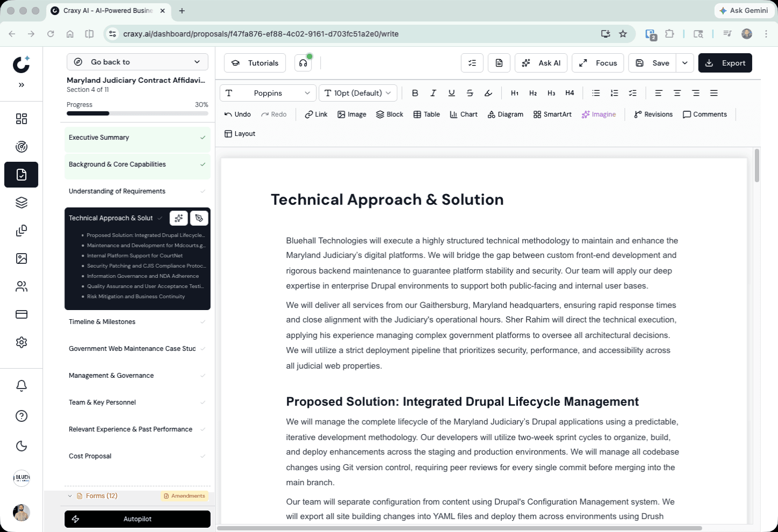Open the help question mark icon
This screenshot has width=778, height=532.
[21, 416]
